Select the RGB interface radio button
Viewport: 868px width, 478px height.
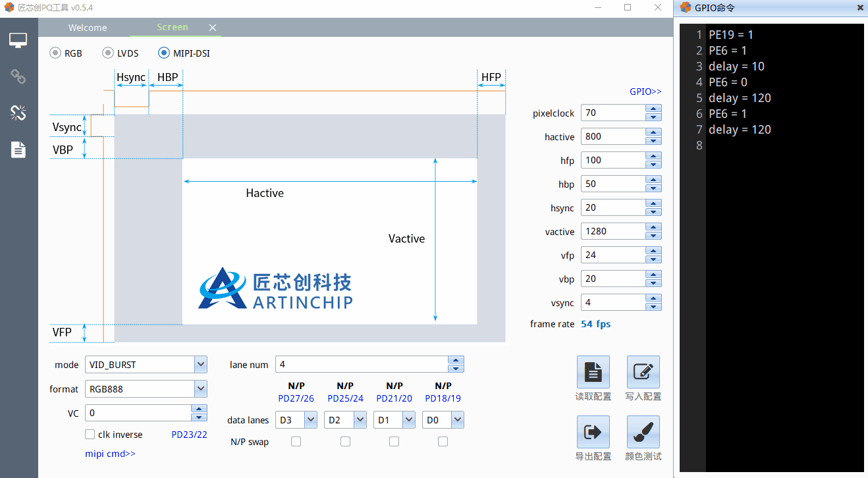point(55,53)
